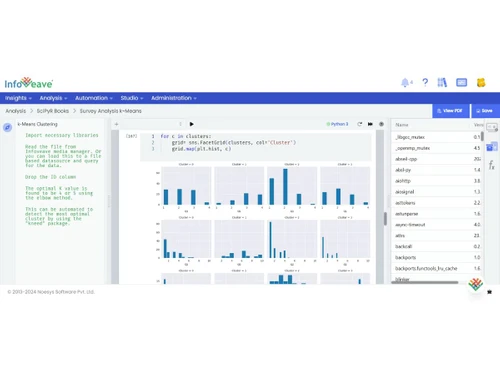Click the View PDF button

[x=450, y=111]
